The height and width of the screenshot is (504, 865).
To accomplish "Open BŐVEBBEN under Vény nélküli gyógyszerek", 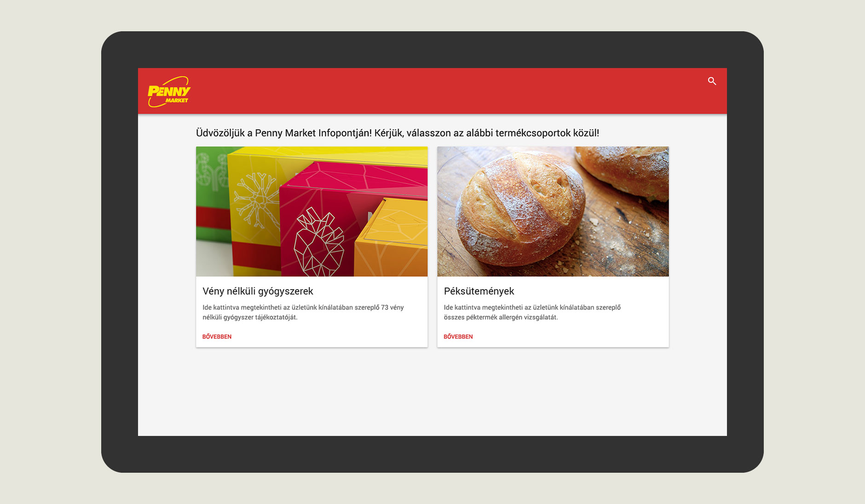I will pyautogui.click(x=217, y=337).
